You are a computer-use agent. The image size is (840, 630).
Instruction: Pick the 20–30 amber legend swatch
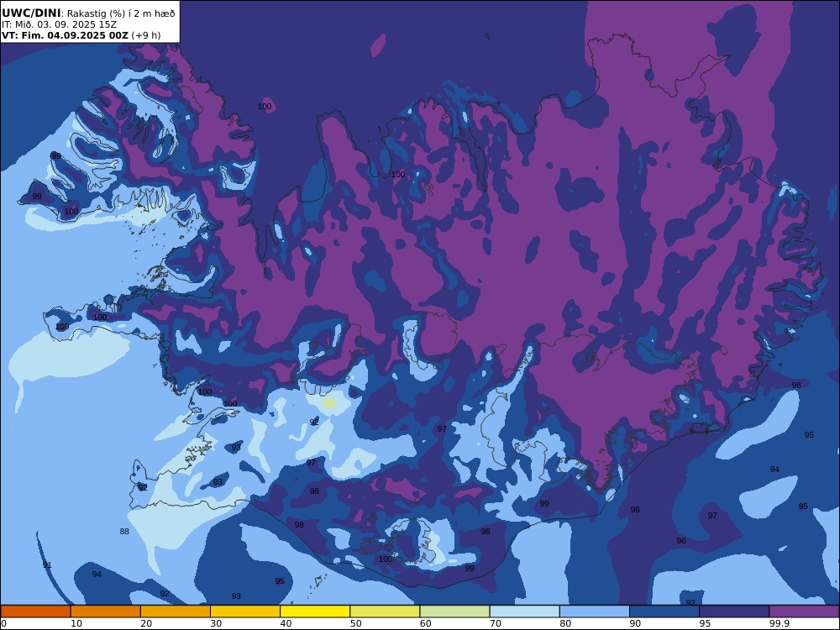[x=176, y=612]
